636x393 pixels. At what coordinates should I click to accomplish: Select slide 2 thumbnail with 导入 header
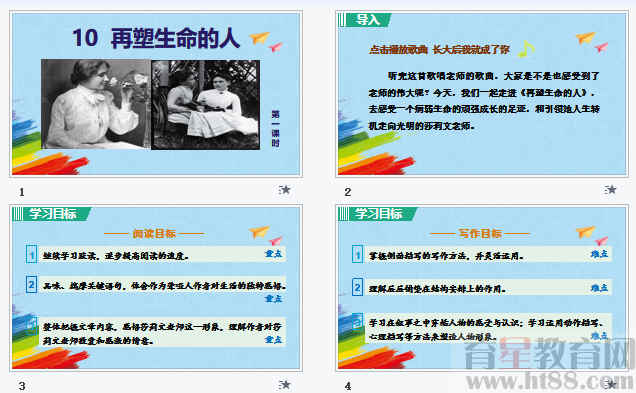pos(482,94)
